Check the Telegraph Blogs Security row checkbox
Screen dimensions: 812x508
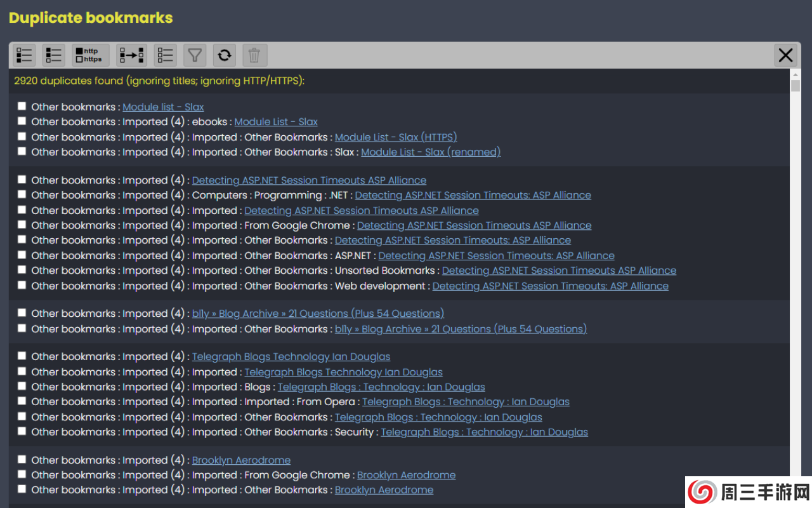click(22, 431)
